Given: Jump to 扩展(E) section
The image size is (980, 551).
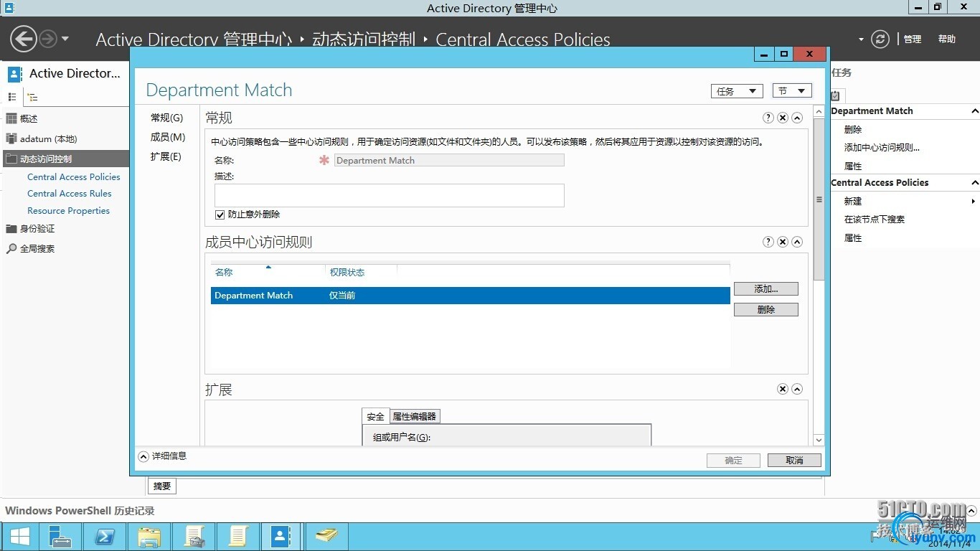Looking at the screenshot, I should click(x=166, y=156).
